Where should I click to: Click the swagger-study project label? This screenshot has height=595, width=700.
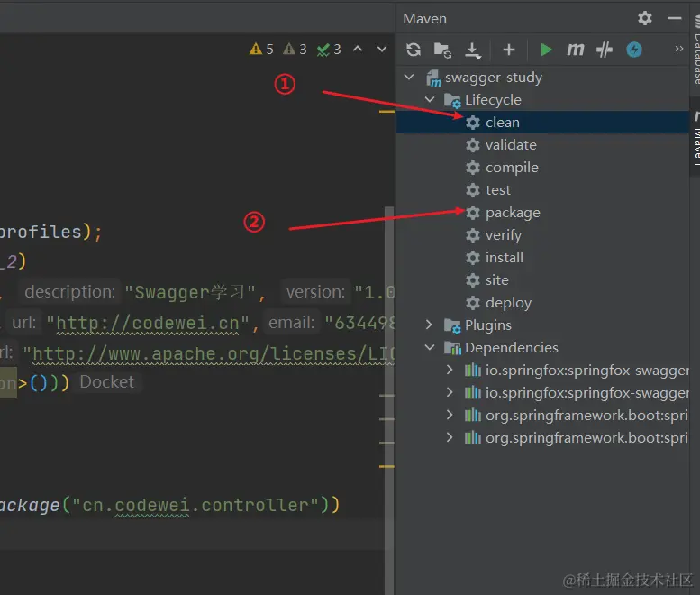coord(494,78)
